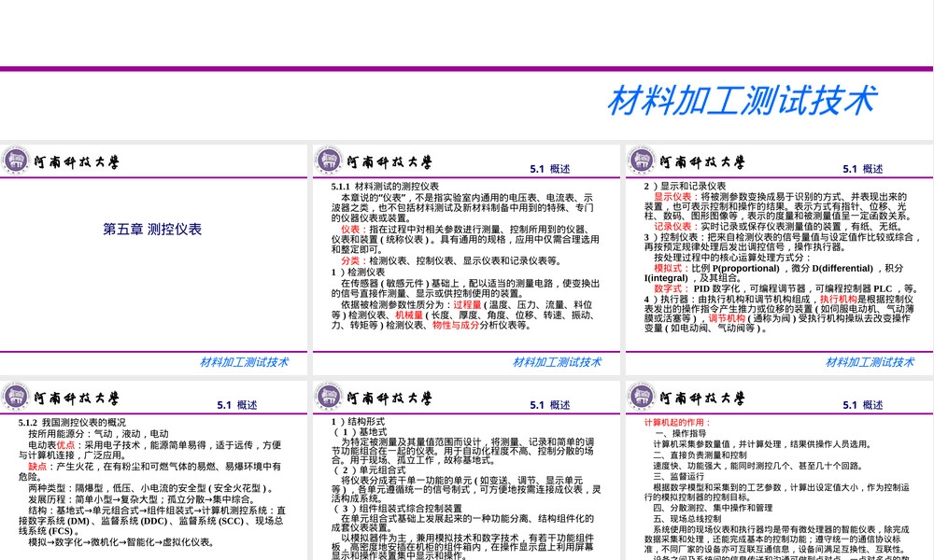This screenshot has height=560, width=934.
Task: Click the red term 模拟式:
Action: [672, 268]
